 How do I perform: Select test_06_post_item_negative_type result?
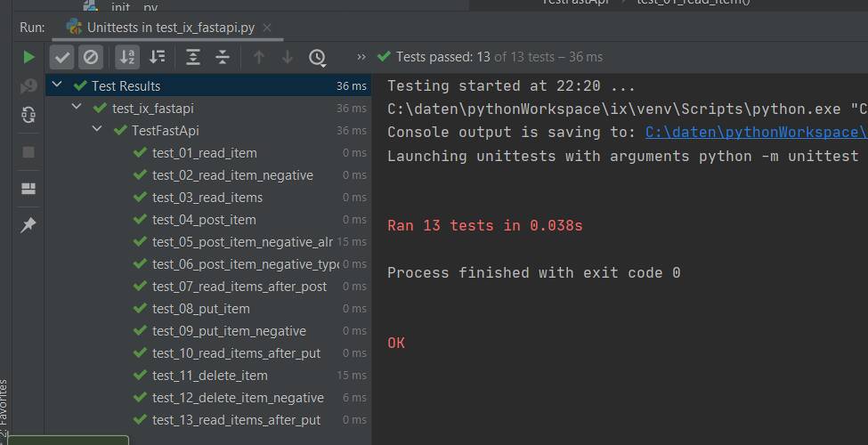pos(208,264)
